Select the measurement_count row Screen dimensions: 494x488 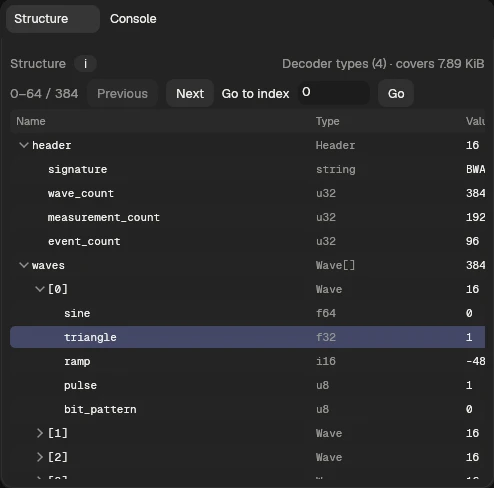247,217
